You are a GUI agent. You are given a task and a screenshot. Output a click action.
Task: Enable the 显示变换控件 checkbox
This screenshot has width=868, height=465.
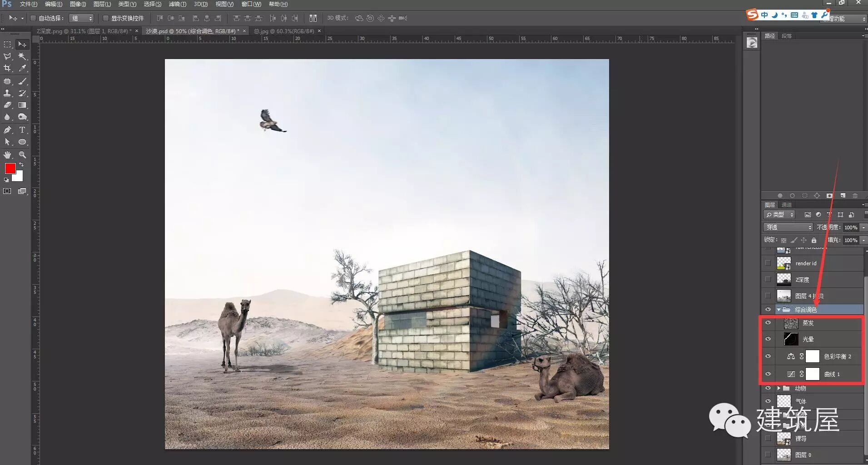click(106, 18)
